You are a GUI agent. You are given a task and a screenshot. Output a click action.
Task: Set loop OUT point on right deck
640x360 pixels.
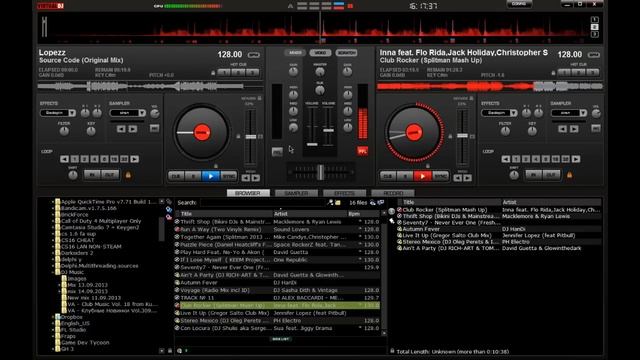551,175
